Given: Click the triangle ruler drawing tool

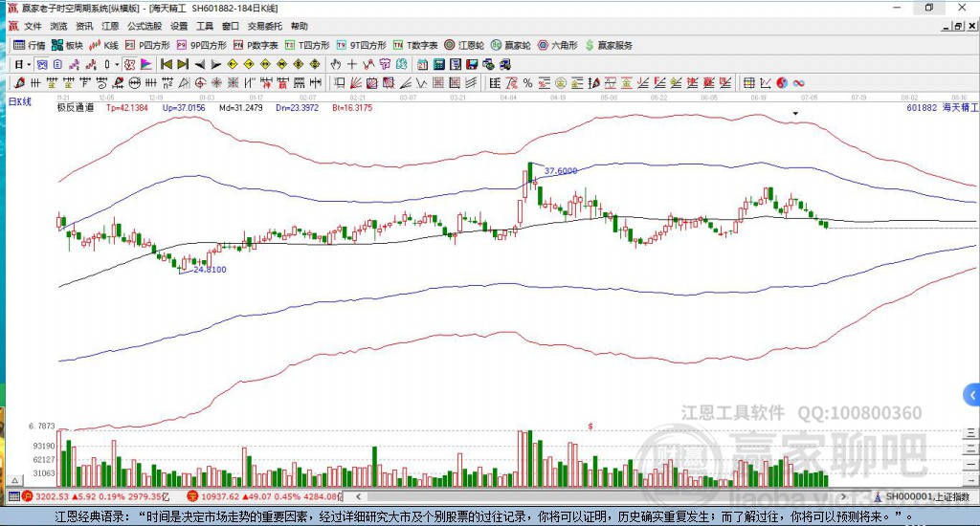Looking at the screenshot, I should tap(184, 83).
